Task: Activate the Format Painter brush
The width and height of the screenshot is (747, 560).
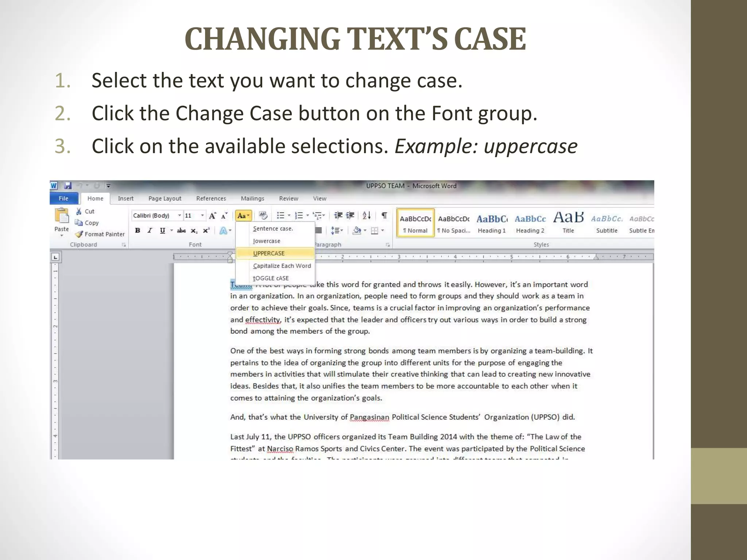Action: tap(100, 234)
